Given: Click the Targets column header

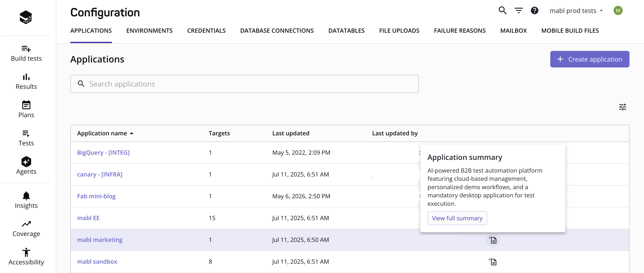Looking at the screenshot, I should pos(219,133).
